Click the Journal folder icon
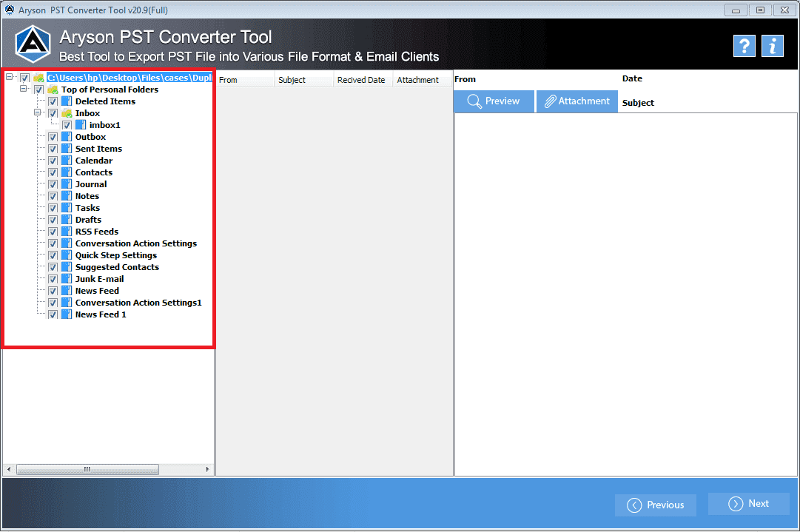 click(67, 183)
